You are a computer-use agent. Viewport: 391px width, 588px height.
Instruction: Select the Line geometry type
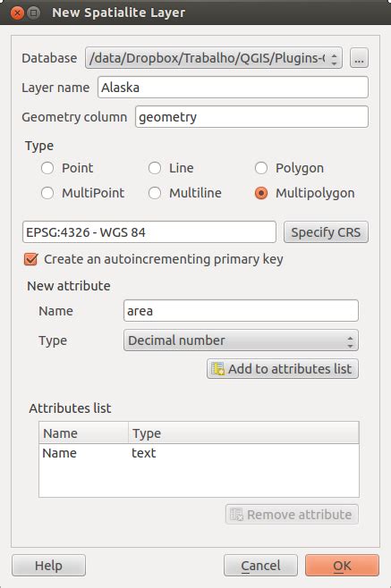click(155, 168)
